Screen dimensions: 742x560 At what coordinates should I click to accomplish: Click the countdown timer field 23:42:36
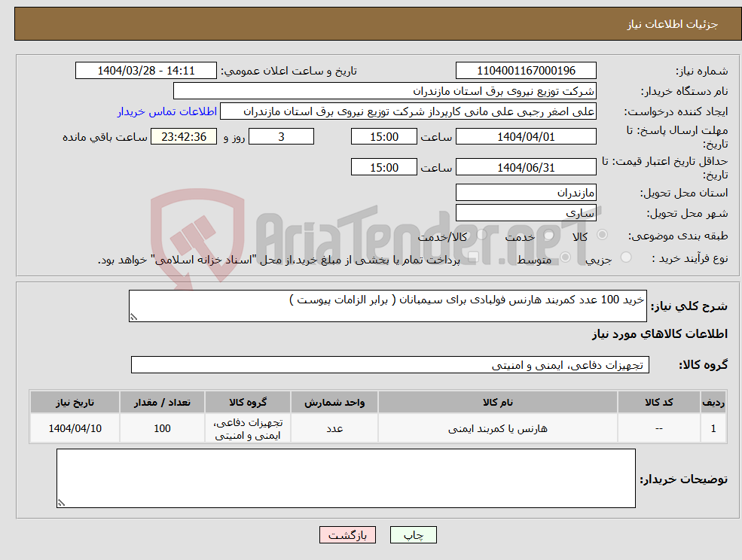coord(184,137)
